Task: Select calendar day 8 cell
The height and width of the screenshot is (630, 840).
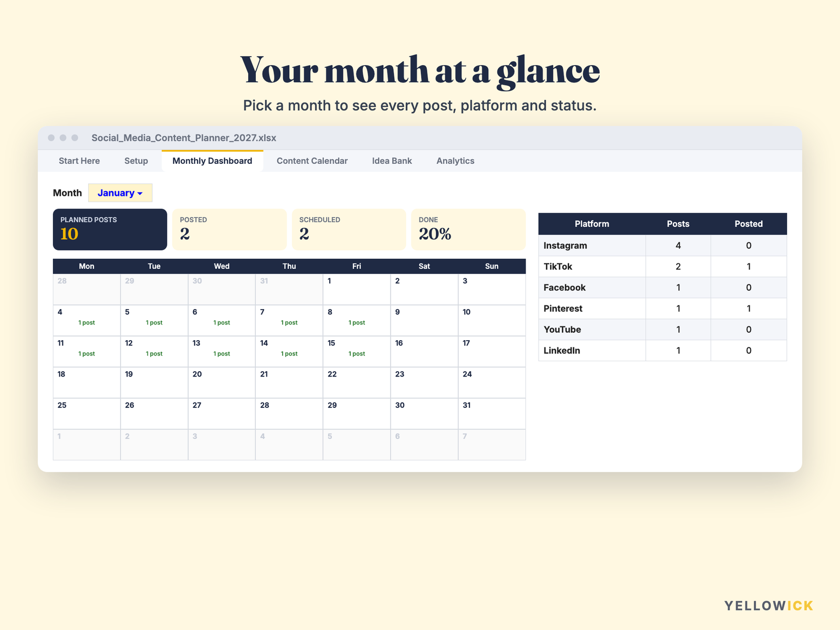Action: (x=356, y=320)
